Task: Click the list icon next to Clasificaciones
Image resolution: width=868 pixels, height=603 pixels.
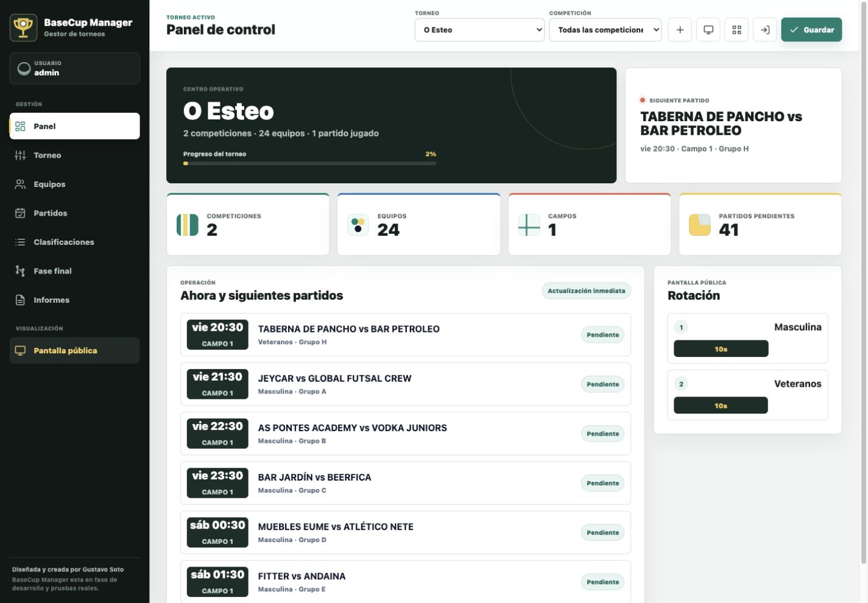Action: click(x=20, y=242)
